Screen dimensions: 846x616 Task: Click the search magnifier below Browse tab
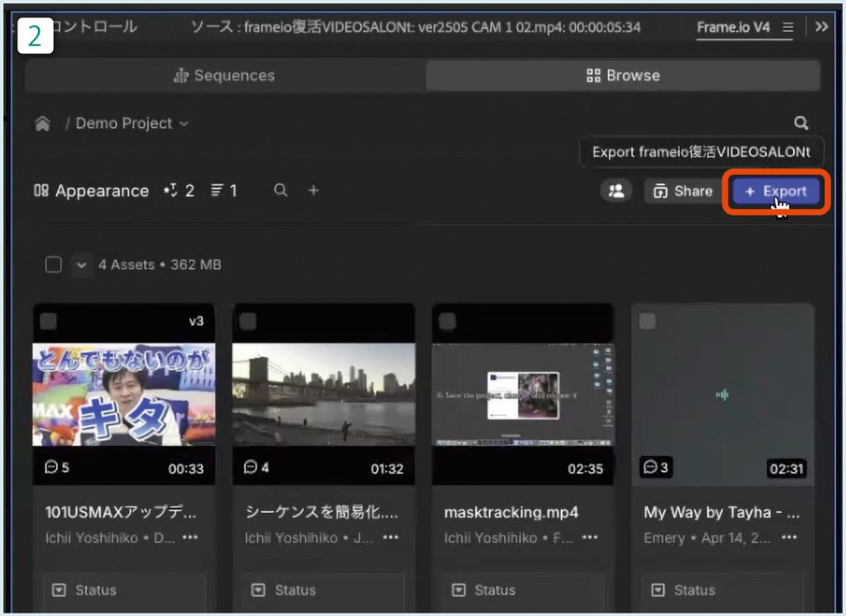pyautogui.click(x=801, y=123)
